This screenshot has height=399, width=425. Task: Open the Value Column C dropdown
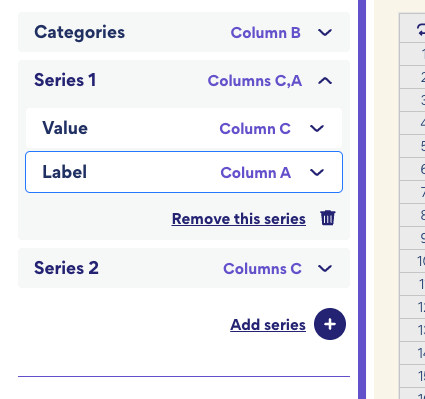click(317, 128)
